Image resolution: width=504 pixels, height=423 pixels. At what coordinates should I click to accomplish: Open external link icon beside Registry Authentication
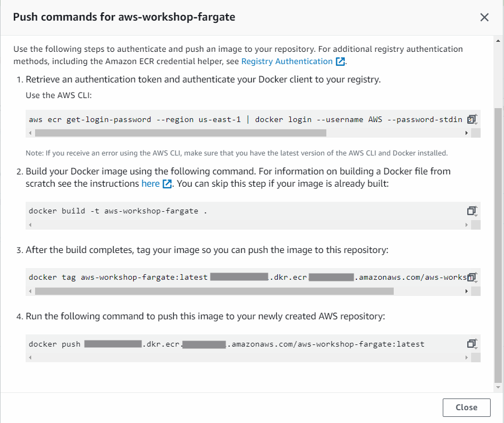point(340,61)
